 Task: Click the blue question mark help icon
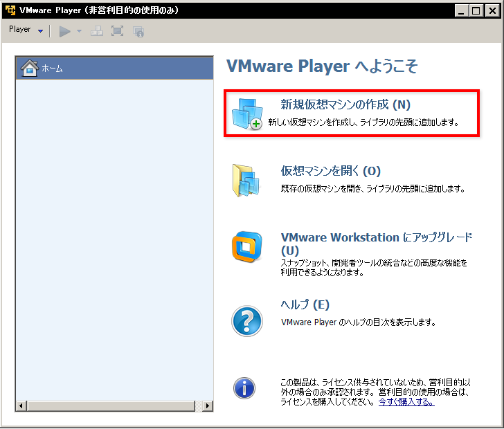tap(247, 321)
